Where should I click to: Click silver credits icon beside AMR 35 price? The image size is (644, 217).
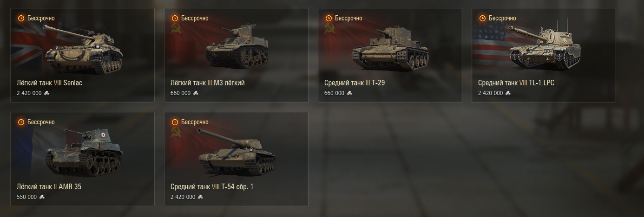[x=41, y=197]
